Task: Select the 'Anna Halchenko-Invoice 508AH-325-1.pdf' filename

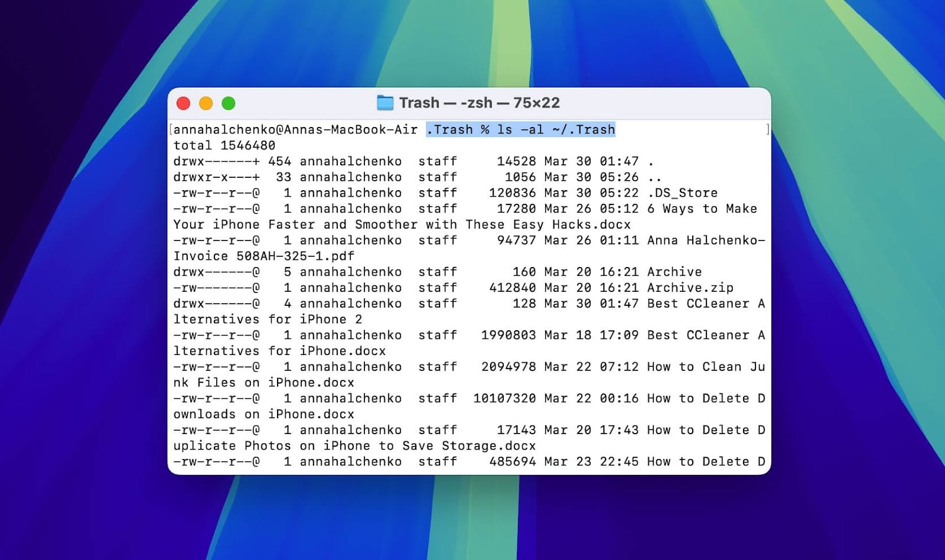Action: pyautogui.click(x=703, y=240)
